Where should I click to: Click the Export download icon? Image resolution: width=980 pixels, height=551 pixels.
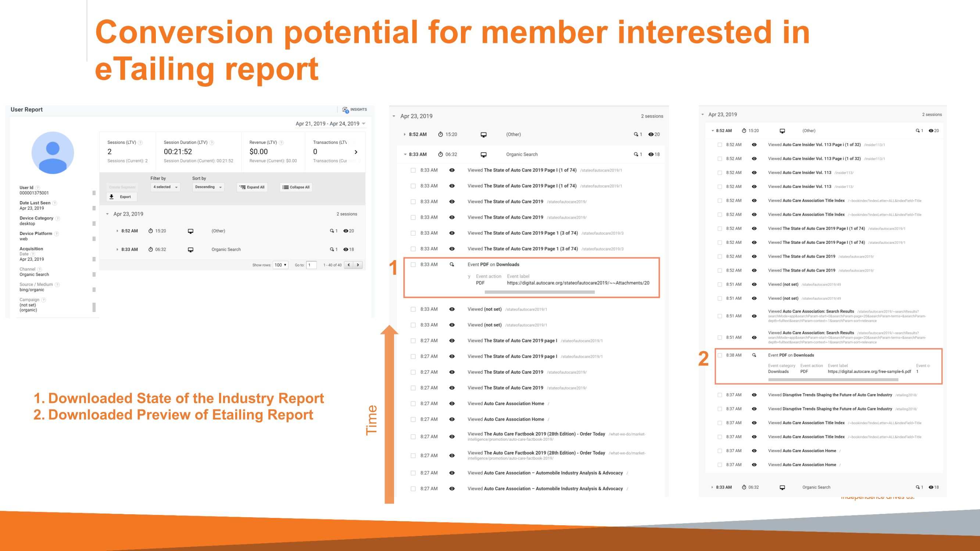pos(111,197)
